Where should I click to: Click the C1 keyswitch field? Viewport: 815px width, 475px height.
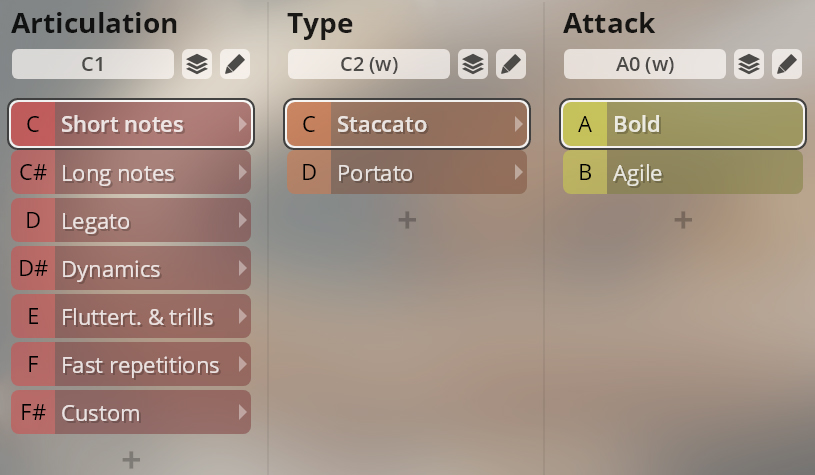point(93,64)
